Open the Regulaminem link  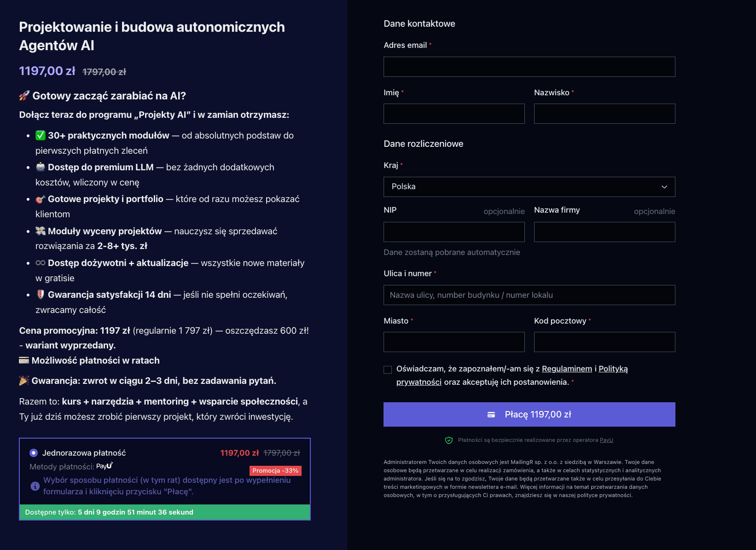(x=567, y=369)
